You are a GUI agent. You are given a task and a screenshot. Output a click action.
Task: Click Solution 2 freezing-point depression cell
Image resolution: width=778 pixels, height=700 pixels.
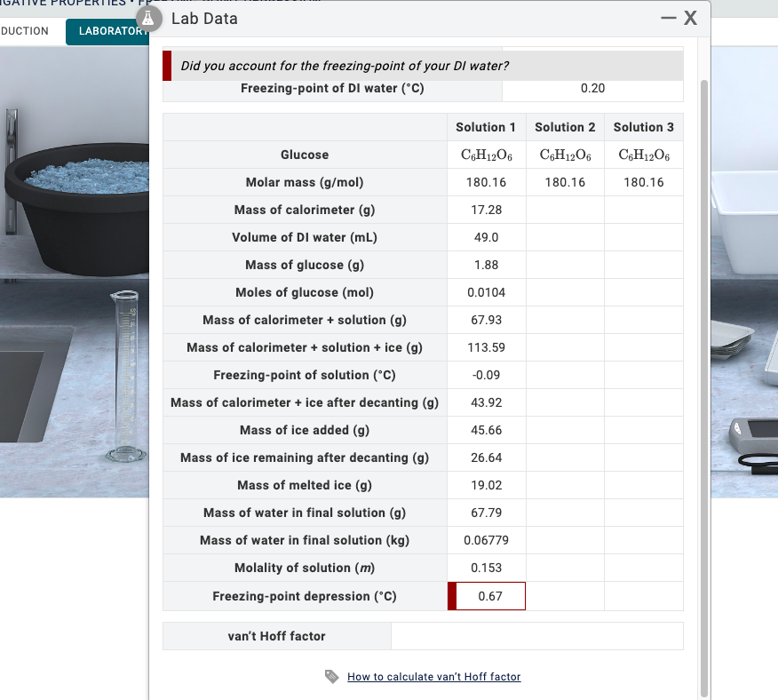tap(565, 596)
